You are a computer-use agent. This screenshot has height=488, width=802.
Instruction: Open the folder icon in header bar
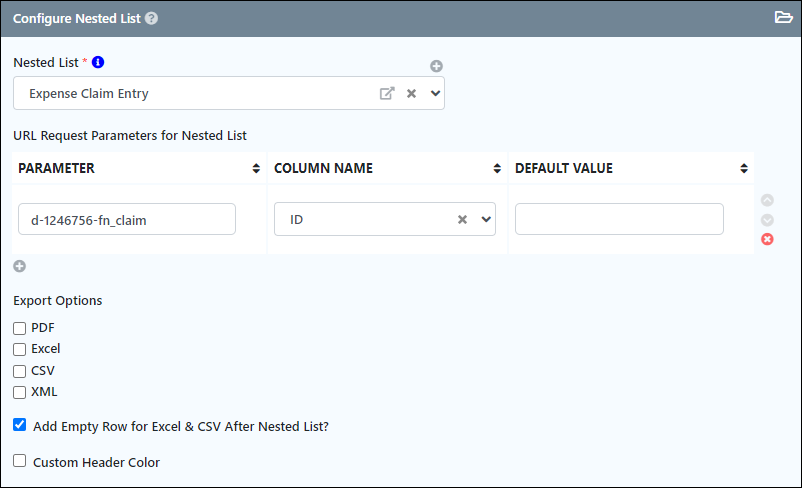pyautogui.click(x=783, y=17)
